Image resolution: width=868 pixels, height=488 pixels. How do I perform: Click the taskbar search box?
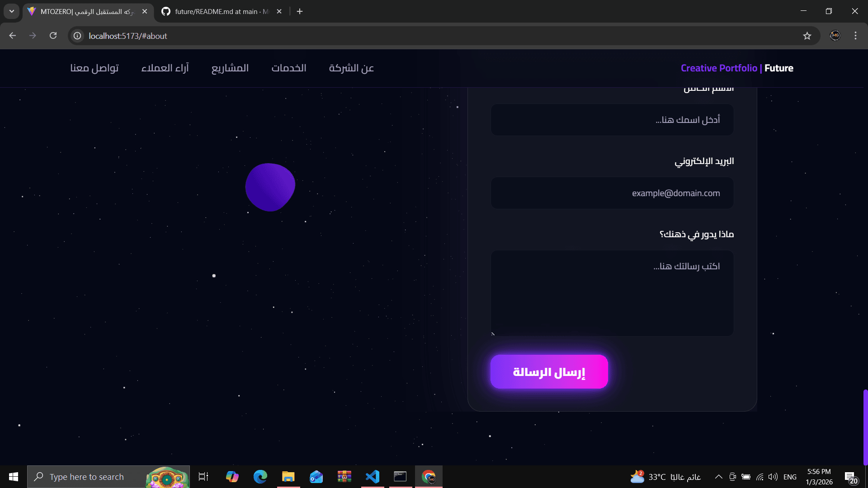[x=108, y=477]
